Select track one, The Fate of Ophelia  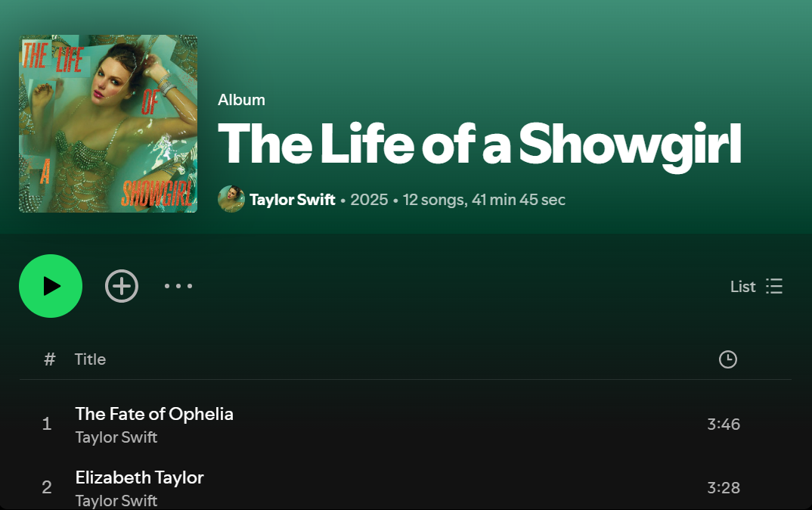pyautogui.click(x=154, y=415)
